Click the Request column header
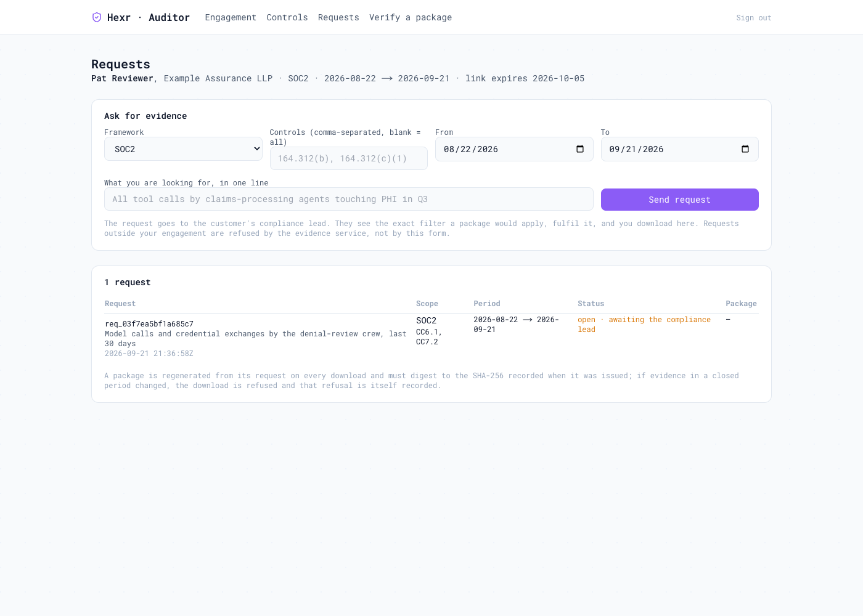 pyautogui.click(x=120, y=304)
